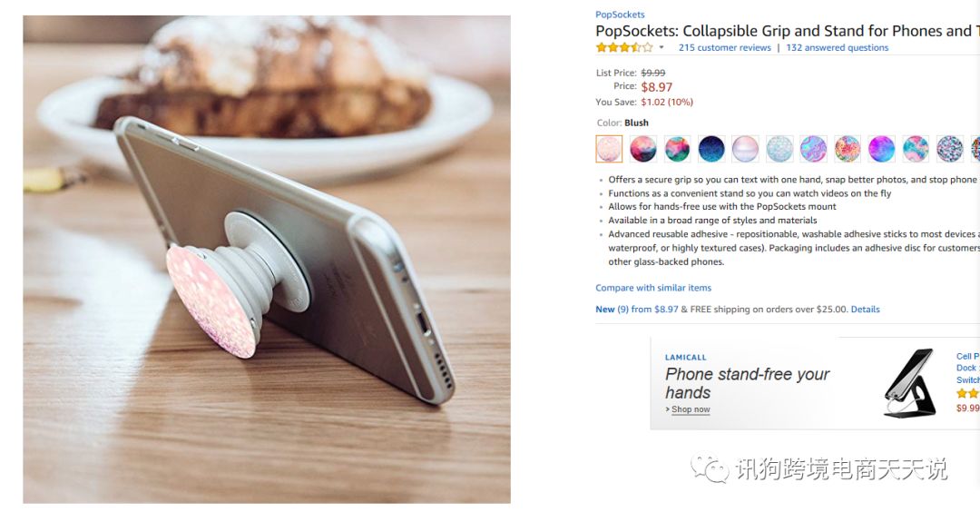The width and height of the screenshot is (980, 512).
Task: Select the light blue geometric pattern swatch
Action: pyautogui.click(x=779, y=149)
